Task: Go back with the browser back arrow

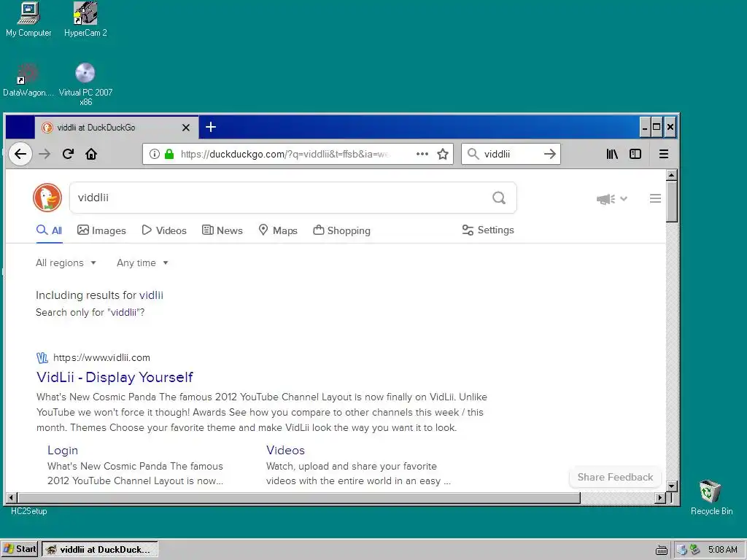Action: [20, 154]
